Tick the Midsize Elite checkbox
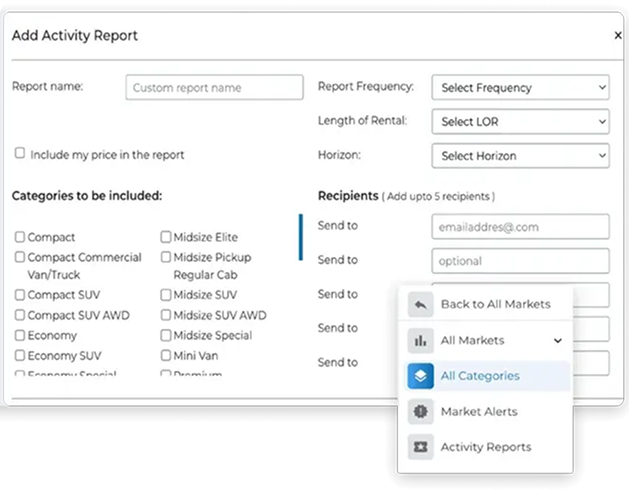Screen dimensions: 629x493 (166, 237)
